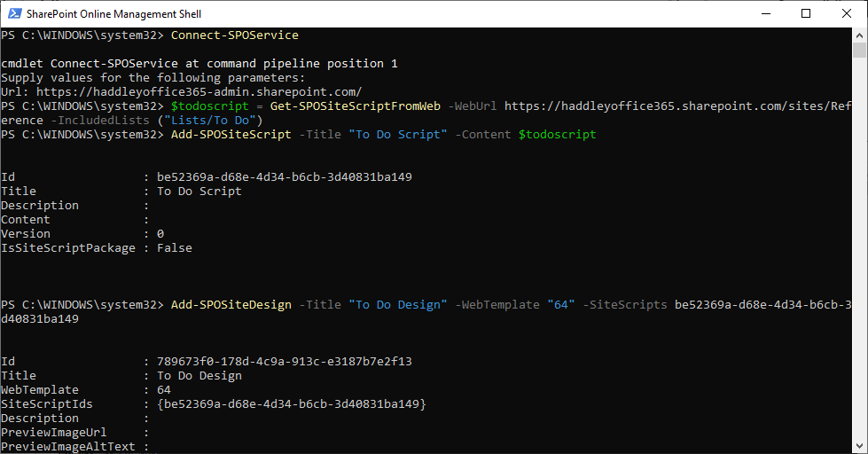This screenshot has width=868, height=454.
Task: Close the SharePoint Online Management Shell
Action: tap(847, 13)
